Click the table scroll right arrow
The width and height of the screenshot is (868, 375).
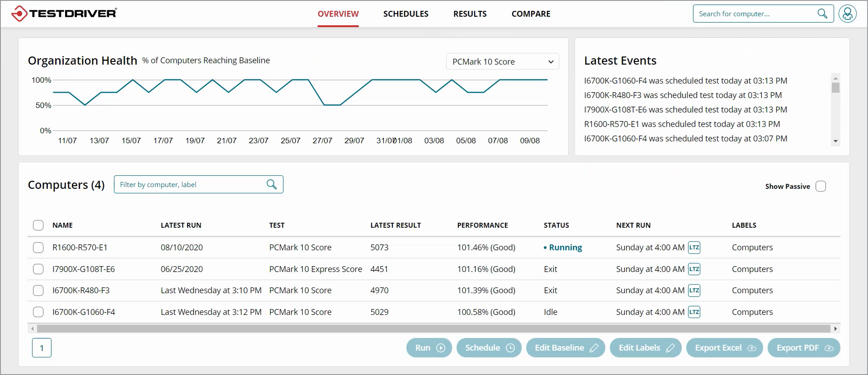pyautogui.click(x=835, y=328)
